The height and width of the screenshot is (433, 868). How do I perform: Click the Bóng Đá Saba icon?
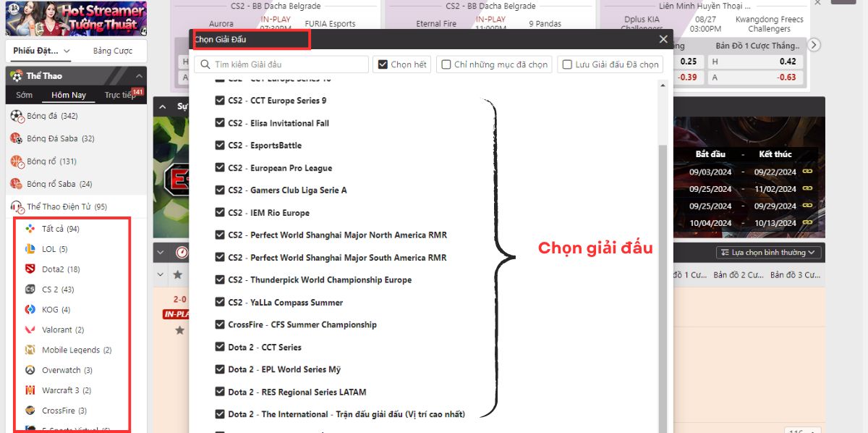(x=17, y=138)
